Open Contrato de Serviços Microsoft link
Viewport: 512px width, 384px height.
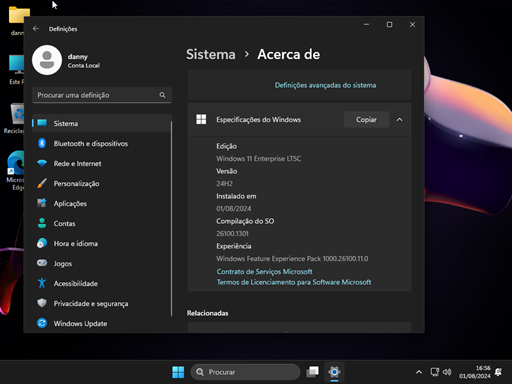(x=265, y=272)
